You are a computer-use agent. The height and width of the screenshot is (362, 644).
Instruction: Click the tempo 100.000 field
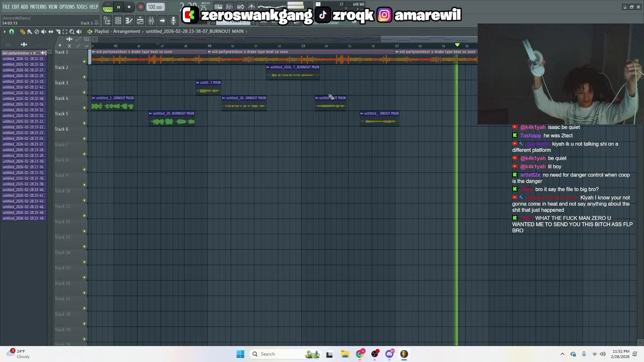pyautogui.click(x=155, y=7)
